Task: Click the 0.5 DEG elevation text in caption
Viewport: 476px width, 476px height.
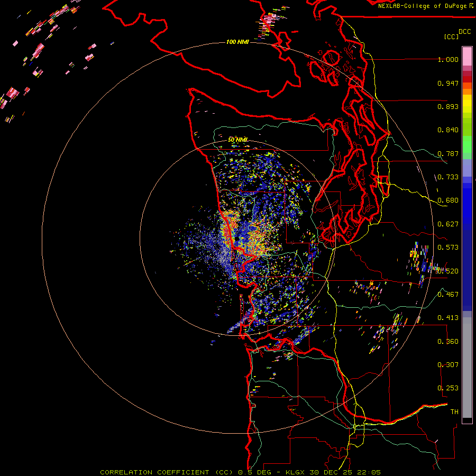Action: [x=254, y=472]
